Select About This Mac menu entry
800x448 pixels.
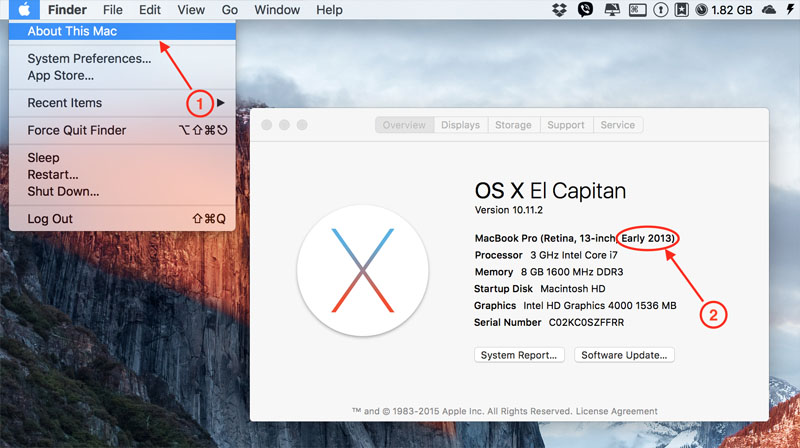tap(122, 31)
